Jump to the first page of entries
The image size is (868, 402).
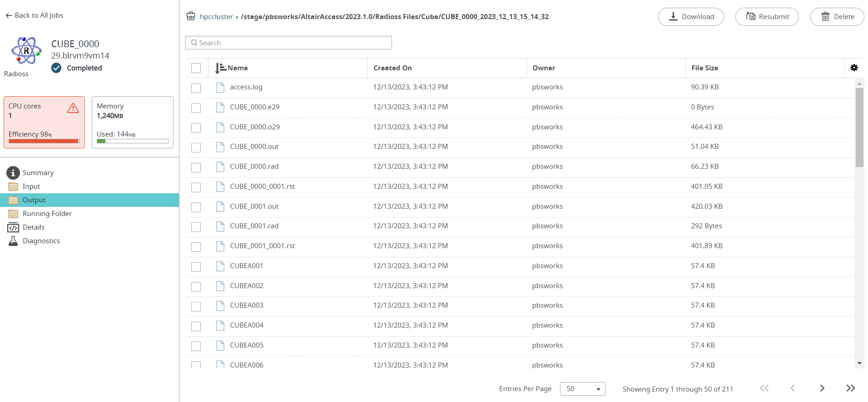click(x=764, y=388)
